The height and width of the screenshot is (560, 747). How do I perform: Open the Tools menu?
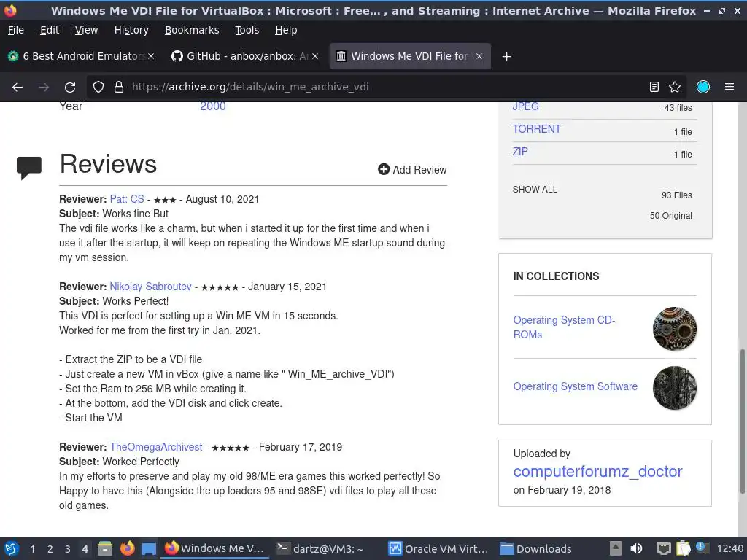click(x=247, y=30)
